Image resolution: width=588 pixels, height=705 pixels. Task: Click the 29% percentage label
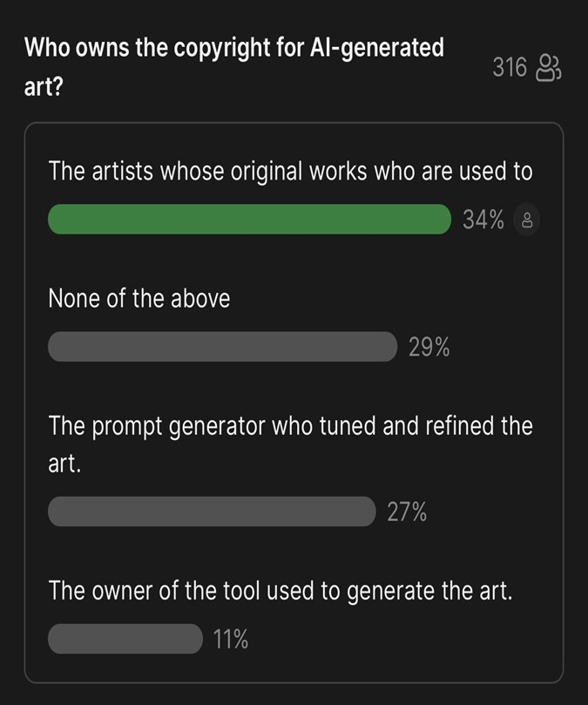tap(429, 347)
